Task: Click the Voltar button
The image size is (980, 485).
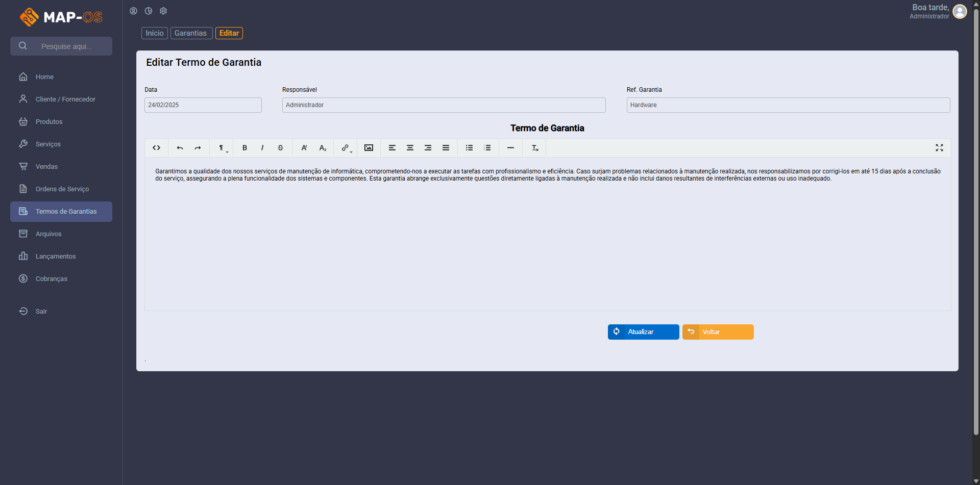Action: tap(718, 332)
